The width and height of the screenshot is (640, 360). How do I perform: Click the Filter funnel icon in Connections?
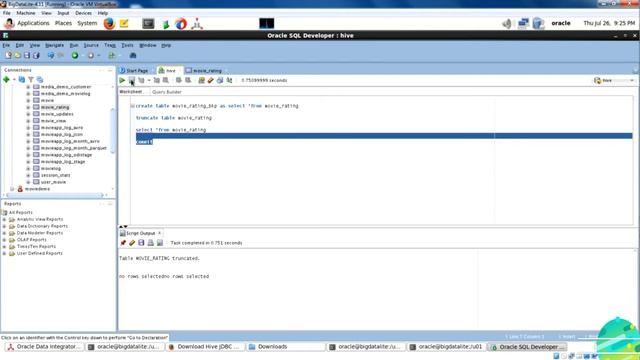(31, 79)
